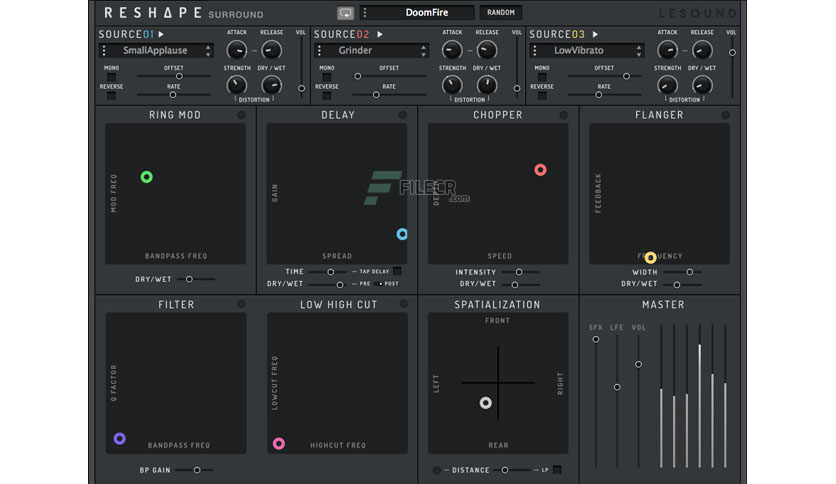Viewport: 836px width, 484px height.
Task: Open the Grinder sample dropdown
Action: point(372,51)
